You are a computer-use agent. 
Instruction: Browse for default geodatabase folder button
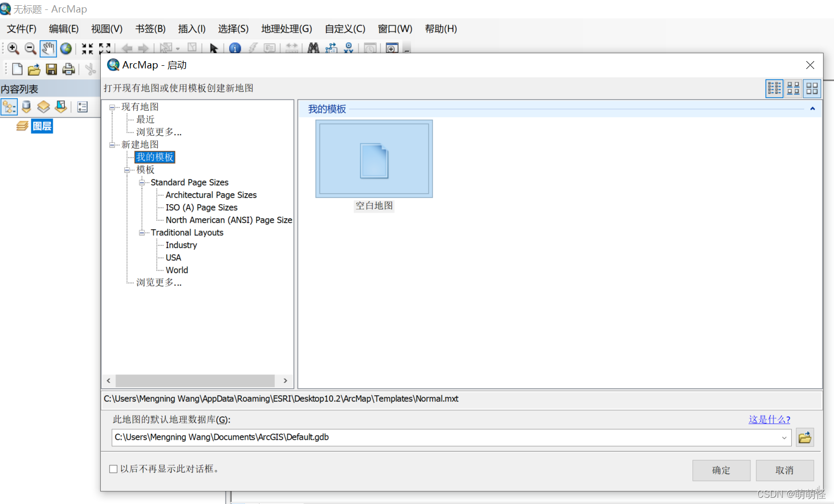click(x=805, y=438)
